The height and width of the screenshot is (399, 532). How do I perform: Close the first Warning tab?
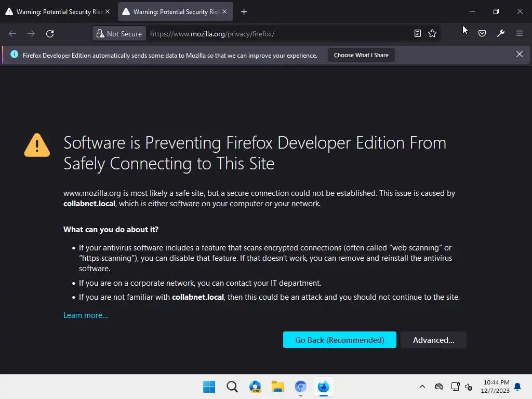tap(108, 11)
